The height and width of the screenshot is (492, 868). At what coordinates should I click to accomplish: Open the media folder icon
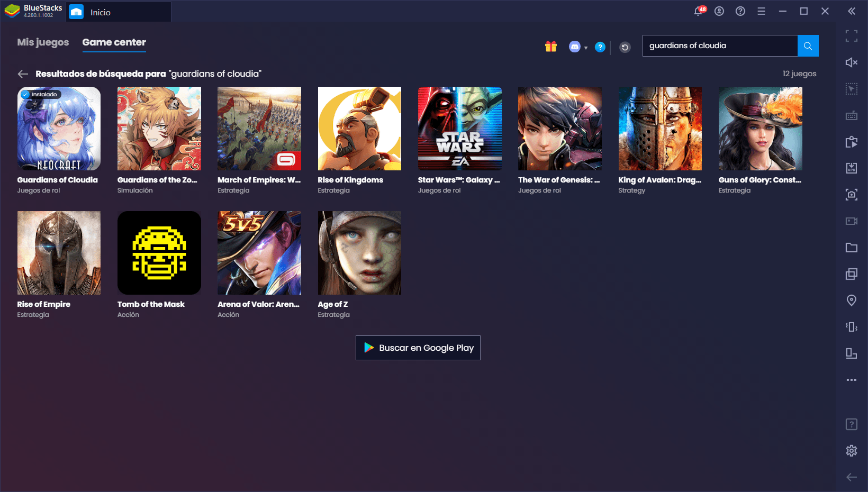(x=852, y=248)
